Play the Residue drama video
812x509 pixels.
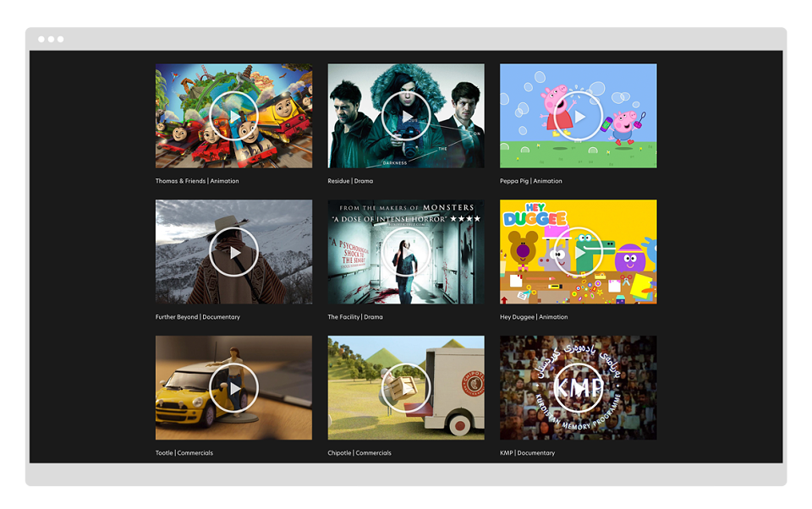[x=406, y=117]
